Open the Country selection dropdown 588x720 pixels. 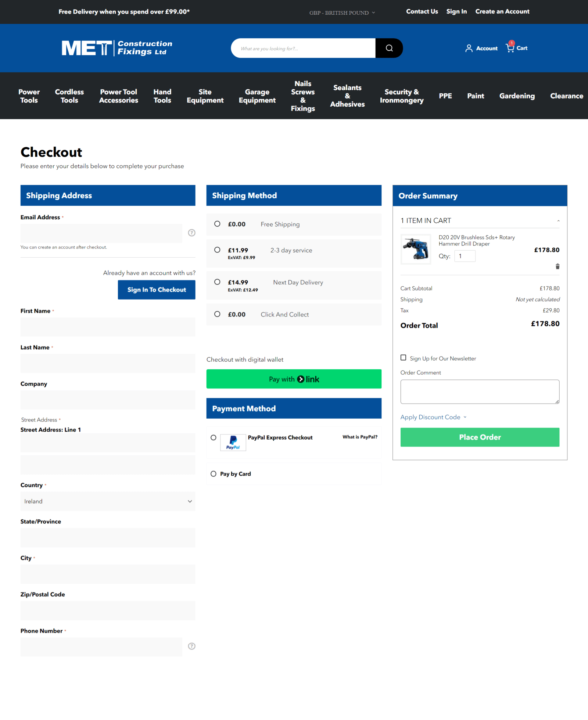pyautogui.click(x=107, y=501)
